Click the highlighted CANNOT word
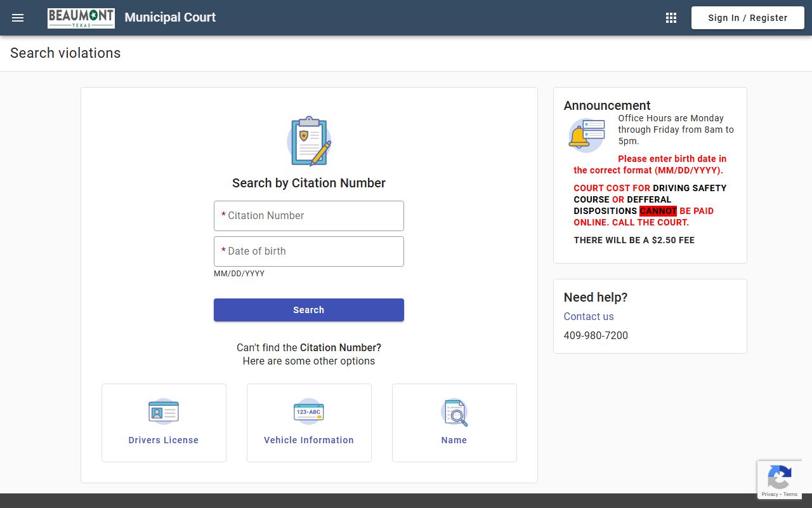The image size is (812, 508). (x=658, y=211)
